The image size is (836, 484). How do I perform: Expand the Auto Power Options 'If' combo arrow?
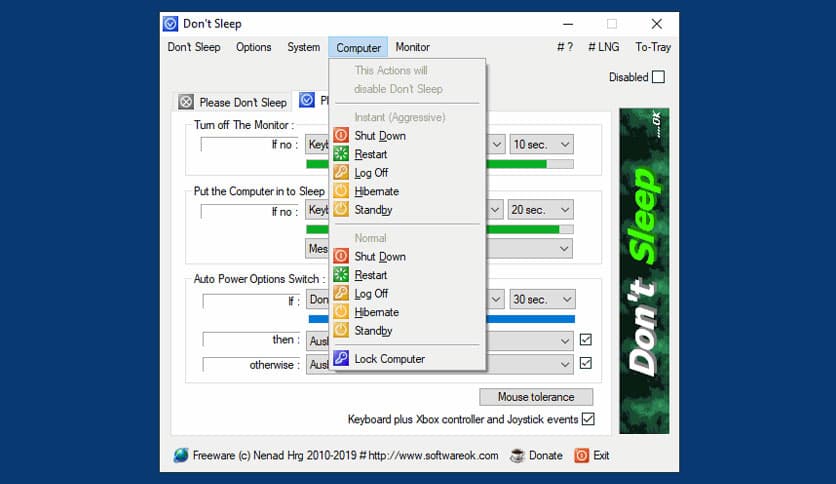click(496, 300)
